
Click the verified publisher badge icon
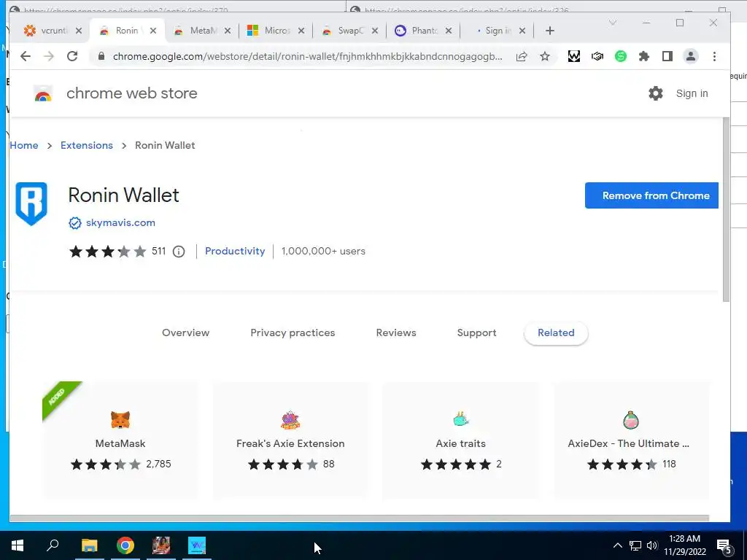pos(75,223)
